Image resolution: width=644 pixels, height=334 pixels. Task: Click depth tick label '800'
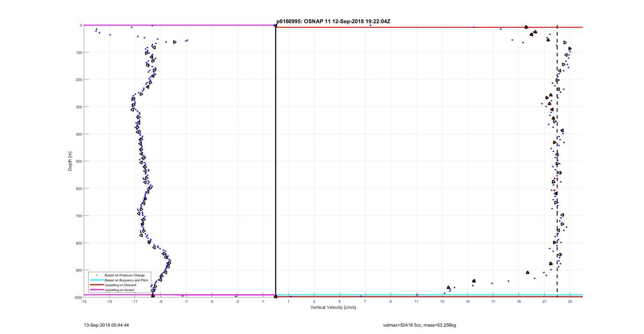[x=78, y=243]
